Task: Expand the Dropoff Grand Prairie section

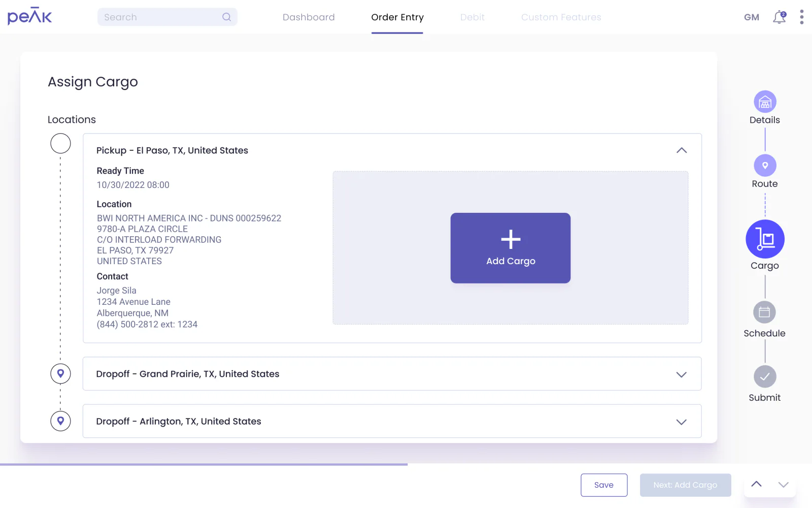Action: 682,374
